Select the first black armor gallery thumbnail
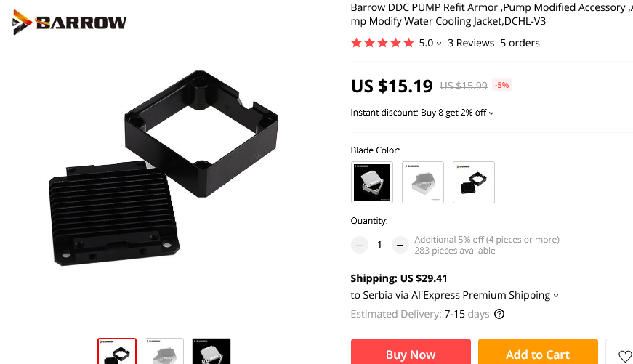Image resolution: width=633 pixels, height=364 pixels. [x=117, y=352]
